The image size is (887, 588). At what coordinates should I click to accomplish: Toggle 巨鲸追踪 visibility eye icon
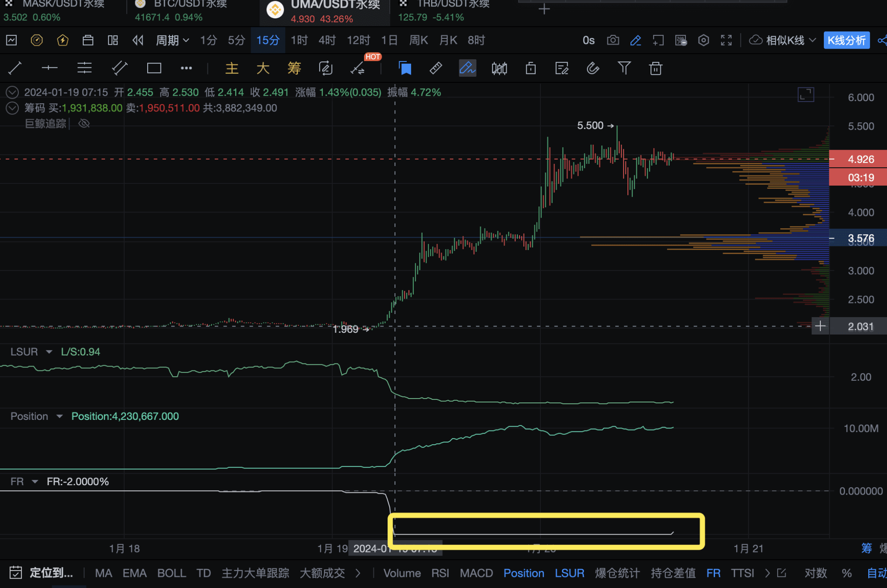[84, 123]
